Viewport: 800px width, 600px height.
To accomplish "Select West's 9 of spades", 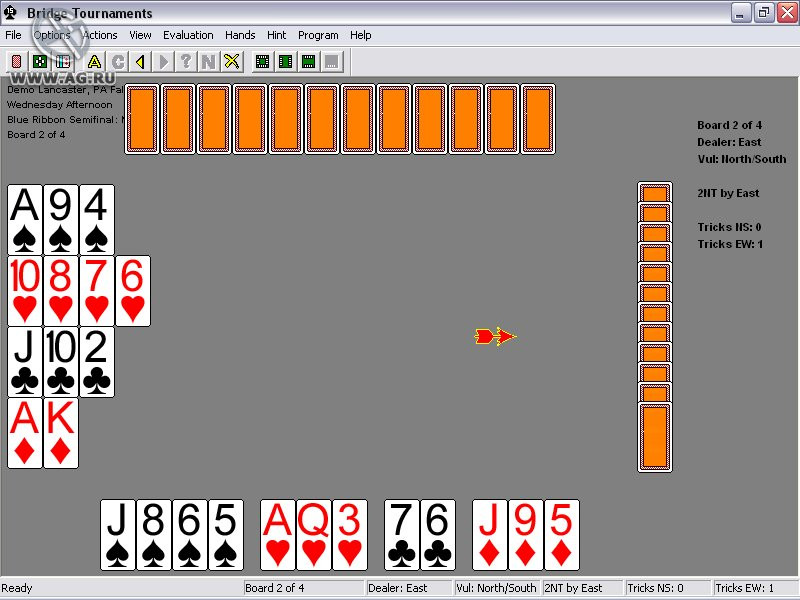I will pyautogui.click(x=61, y=220).
